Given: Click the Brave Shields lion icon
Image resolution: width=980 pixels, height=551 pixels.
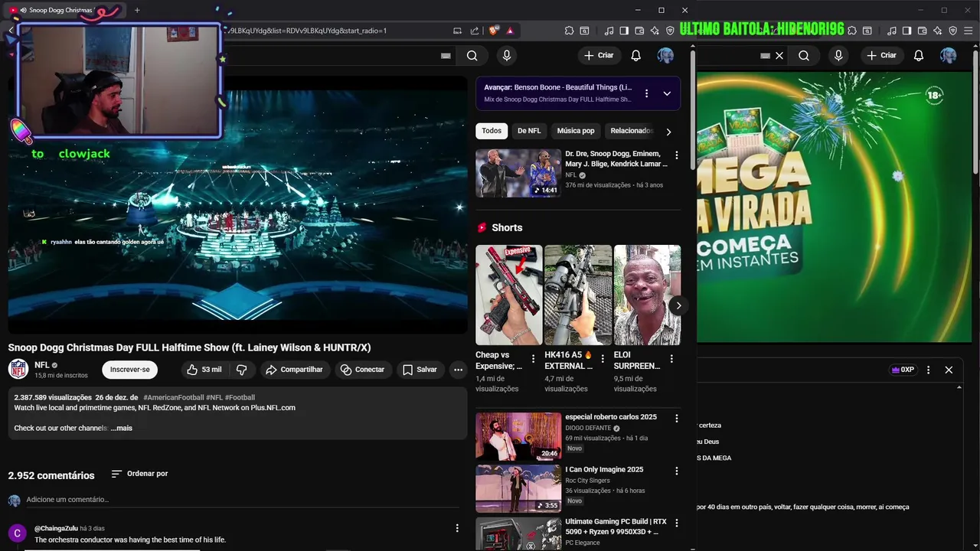Looking at the screenshot, I should (x=493, y=31).
